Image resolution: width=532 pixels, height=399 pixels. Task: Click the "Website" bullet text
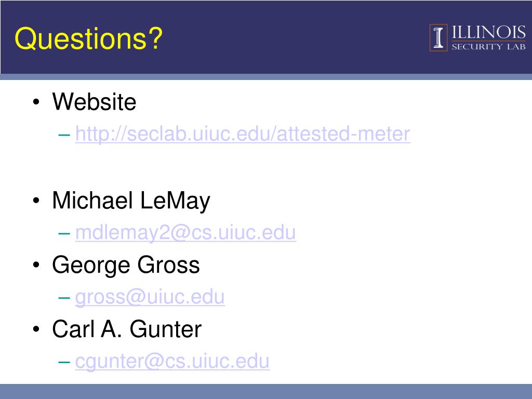click(x=95, y=101)
